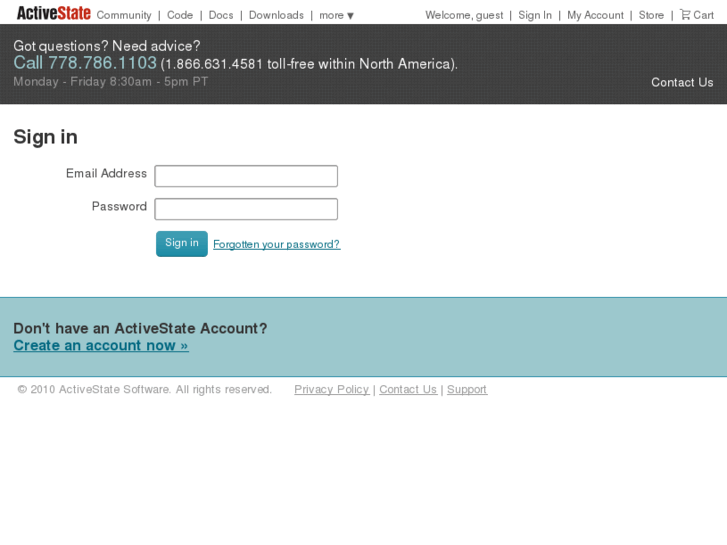Click footer Contact Us link

click(408, 389)
